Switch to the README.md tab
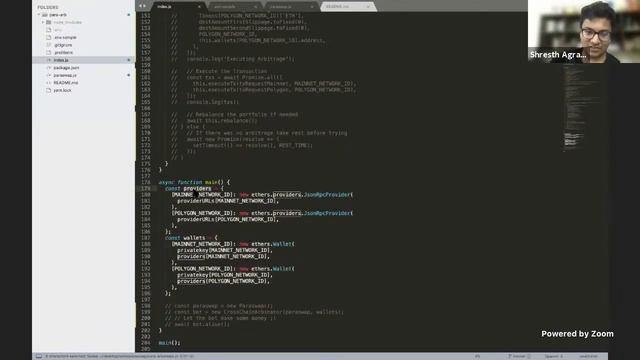This screenshot has height=360, width=640. tap(347, 7)
